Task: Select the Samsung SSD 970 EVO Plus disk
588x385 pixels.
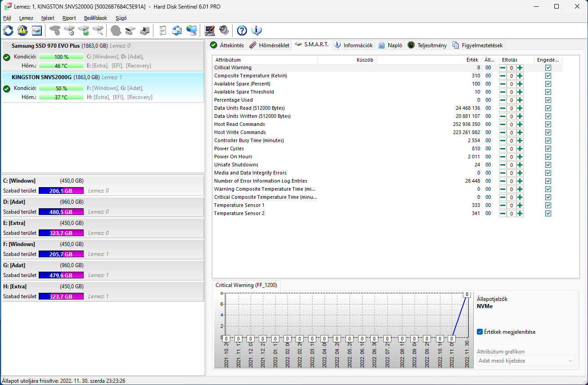Action: 103,56
